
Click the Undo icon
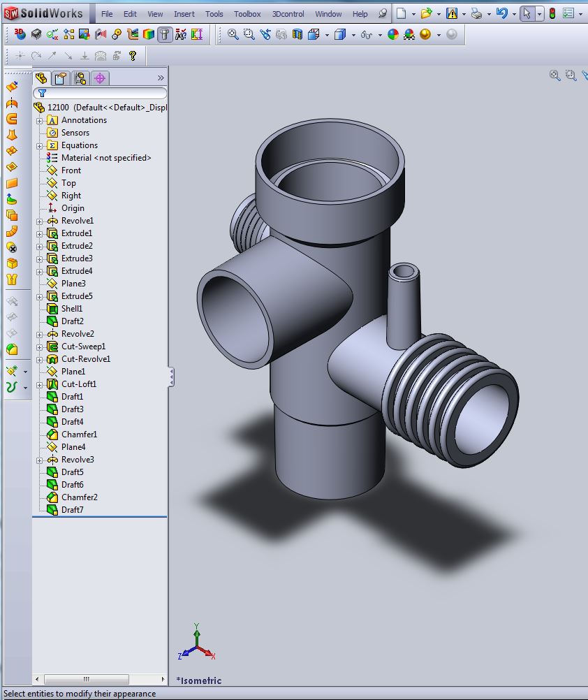tap(501, 13)
